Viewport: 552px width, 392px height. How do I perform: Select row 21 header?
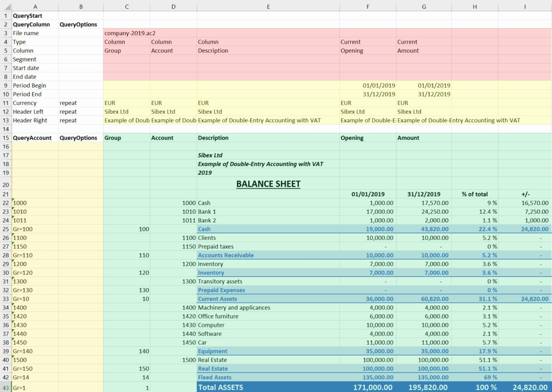6,194
